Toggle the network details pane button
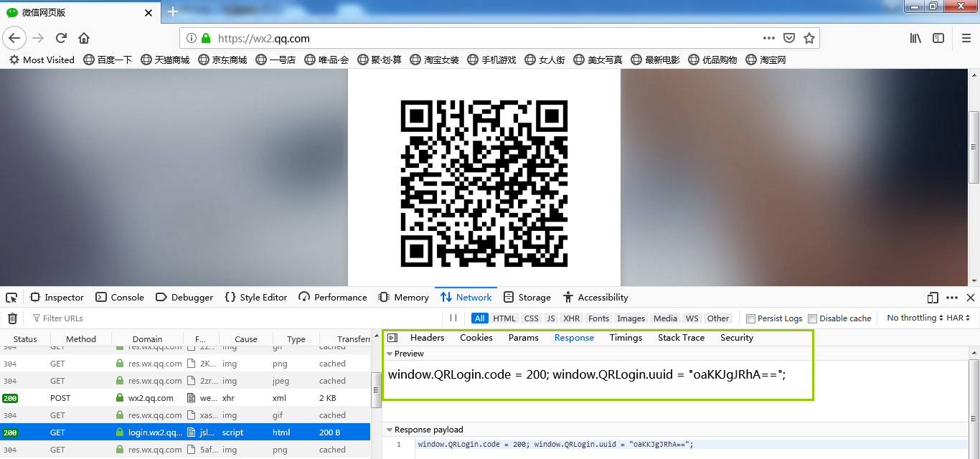The width and height of the screenshot is (980, 459). pyautogui.click(x=392, y=338)
